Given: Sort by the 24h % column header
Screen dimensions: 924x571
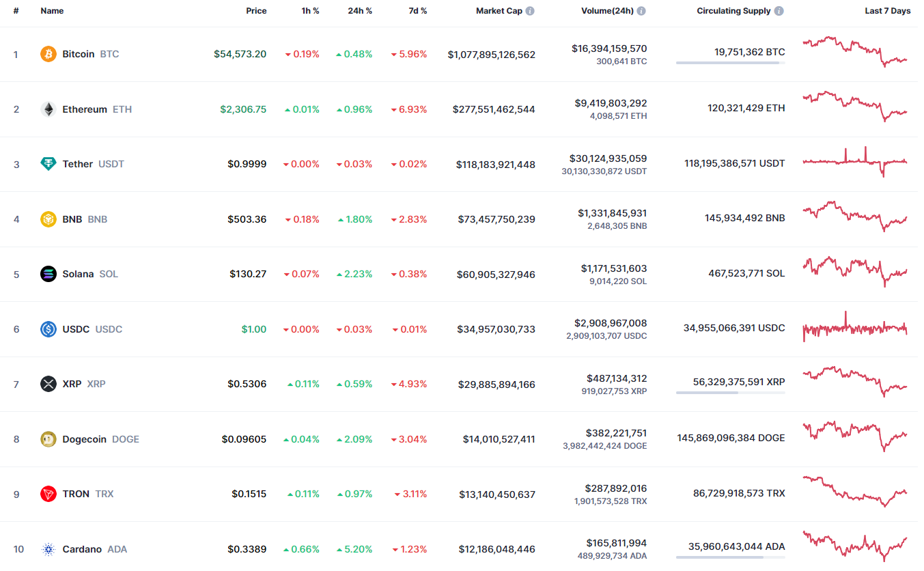Looking at the screenshot, I should tap(359, 11).
